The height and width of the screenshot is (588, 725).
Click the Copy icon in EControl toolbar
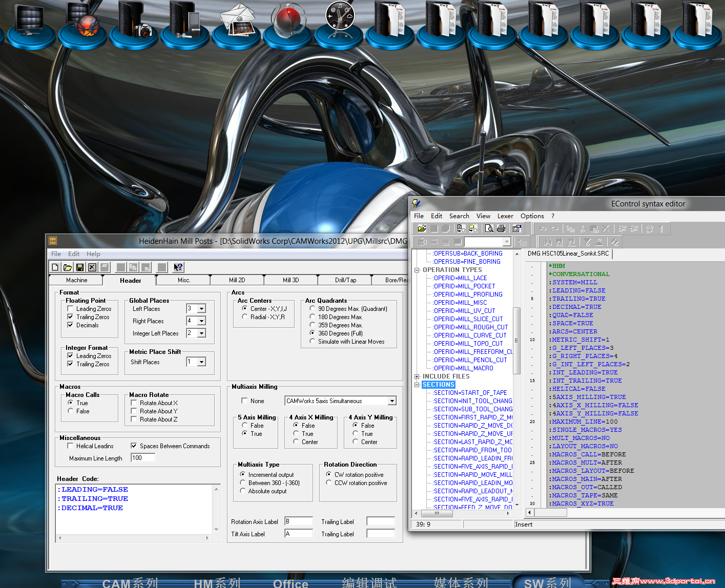click(x=570, y=228)
